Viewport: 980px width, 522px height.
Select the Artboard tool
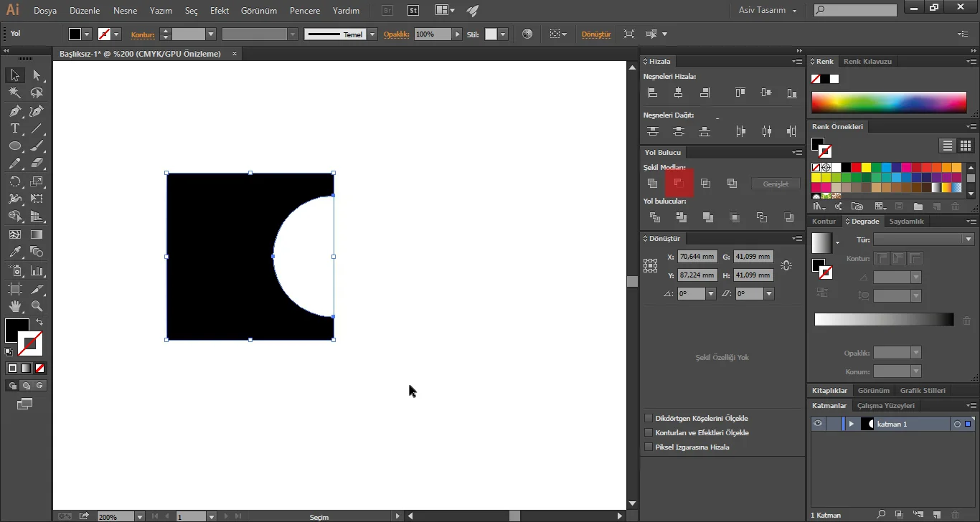click(x=14, y=288)
